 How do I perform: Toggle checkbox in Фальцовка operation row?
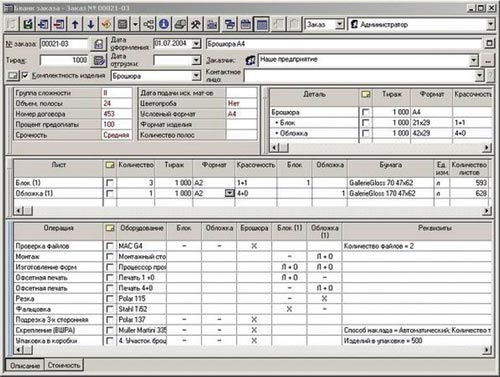coord(109,309)
